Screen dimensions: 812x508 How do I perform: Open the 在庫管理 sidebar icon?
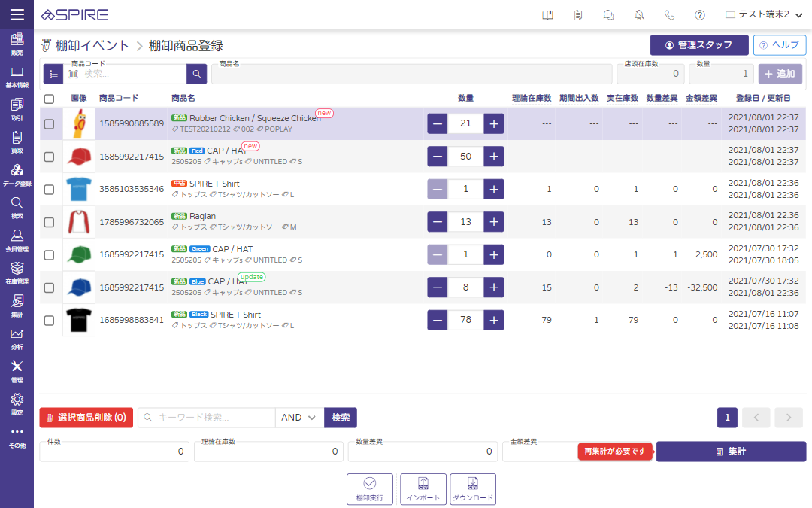(x=17, y=272)
